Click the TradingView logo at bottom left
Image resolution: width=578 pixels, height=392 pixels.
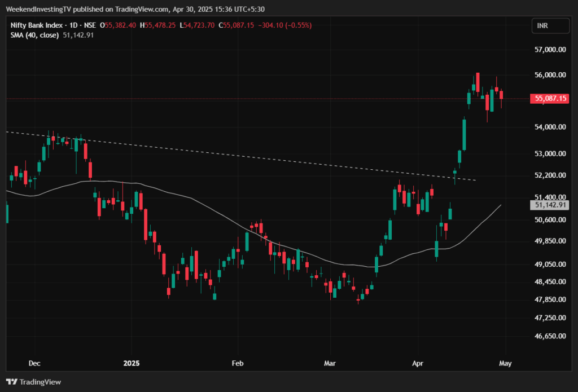(33, 382)
